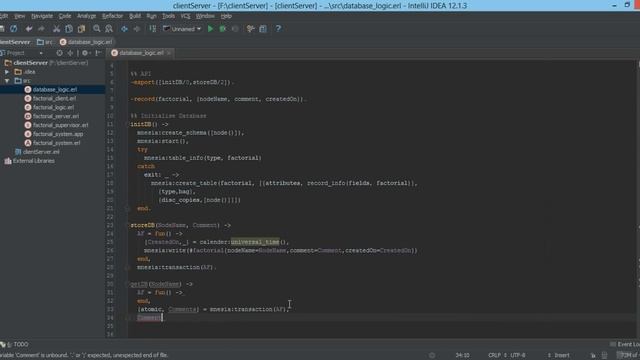Select factorial_server.erl in project tree
This screenshot has width=640, height=360.
click(52, 116)
